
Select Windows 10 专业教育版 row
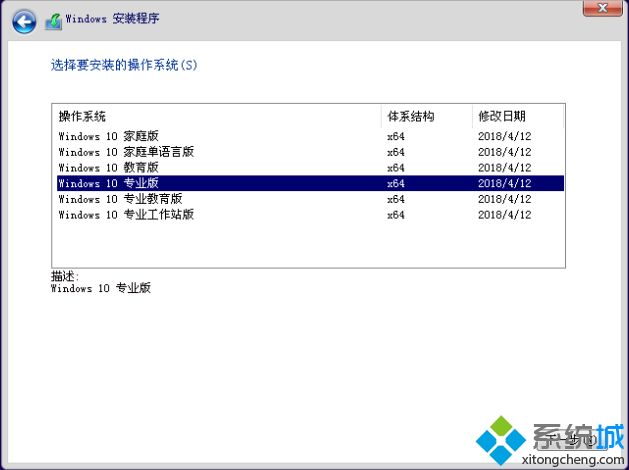pos(310,199)
